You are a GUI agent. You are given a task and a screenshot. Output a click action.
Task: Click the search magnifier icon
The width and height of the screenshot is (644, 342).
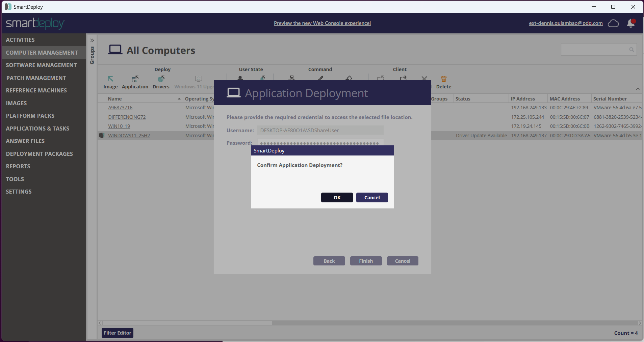[631, 50]
